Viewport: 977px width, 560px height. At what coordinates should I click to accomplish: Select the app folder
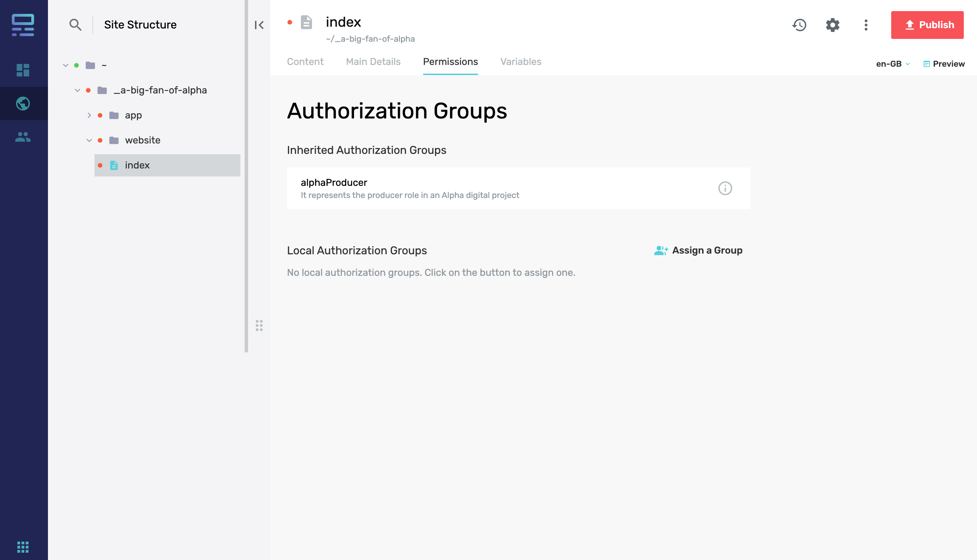(126, 115)
